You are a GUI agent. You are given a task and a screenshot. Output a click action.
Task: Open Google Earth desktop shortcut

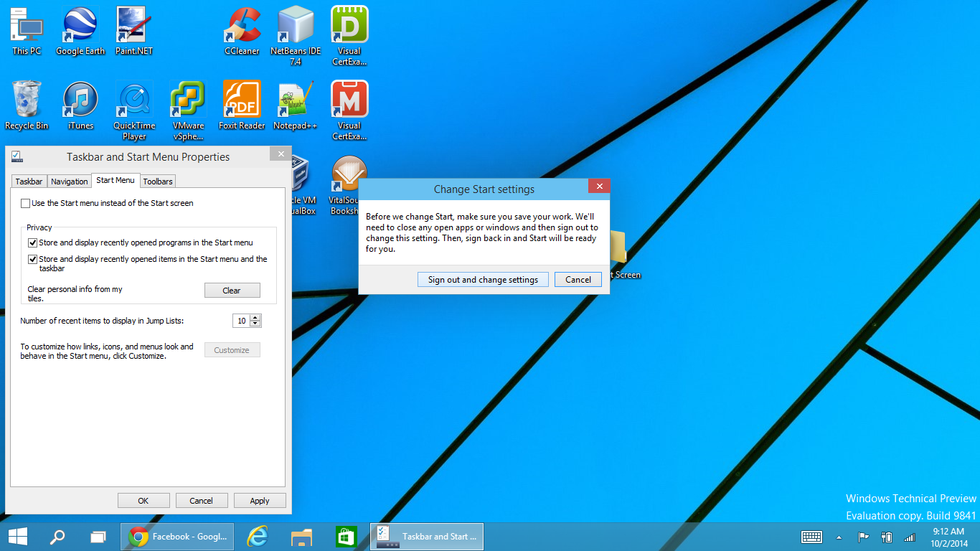click(x=80, y=32)
